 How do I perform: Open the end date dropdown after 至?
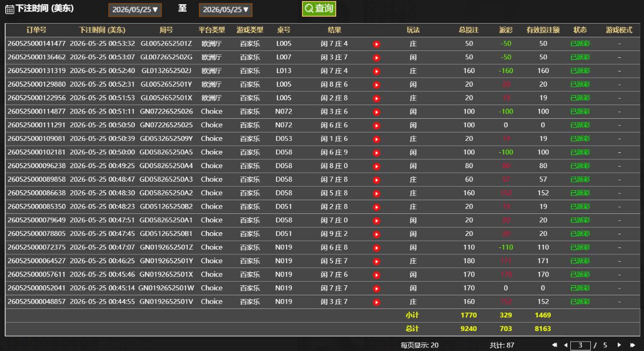[226, 9]
